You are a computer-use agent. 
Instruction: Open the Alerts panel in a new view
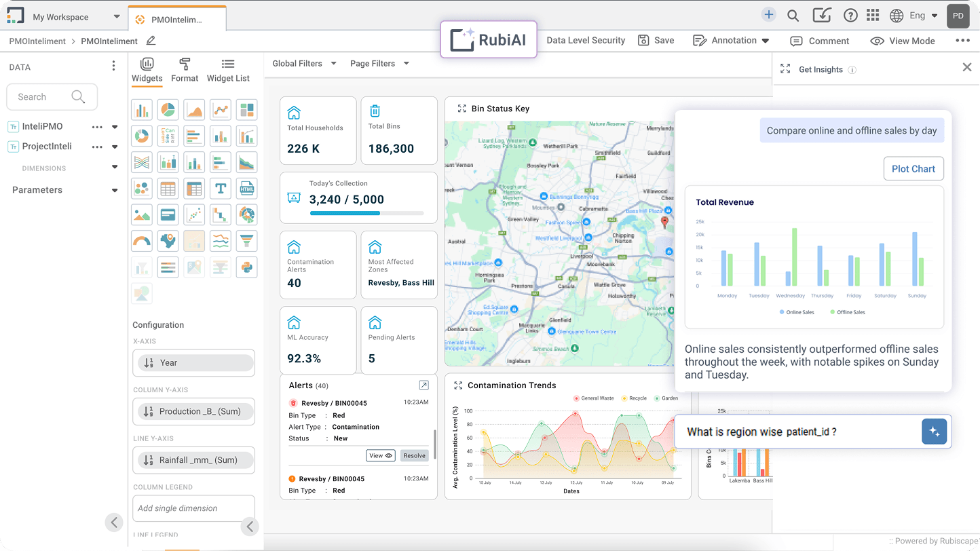(x=423, y=385)
